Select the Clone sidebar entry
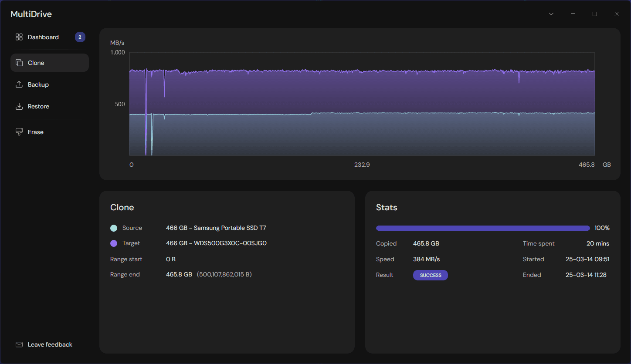Viewport: 631px width, 364px height. (36, 63)
